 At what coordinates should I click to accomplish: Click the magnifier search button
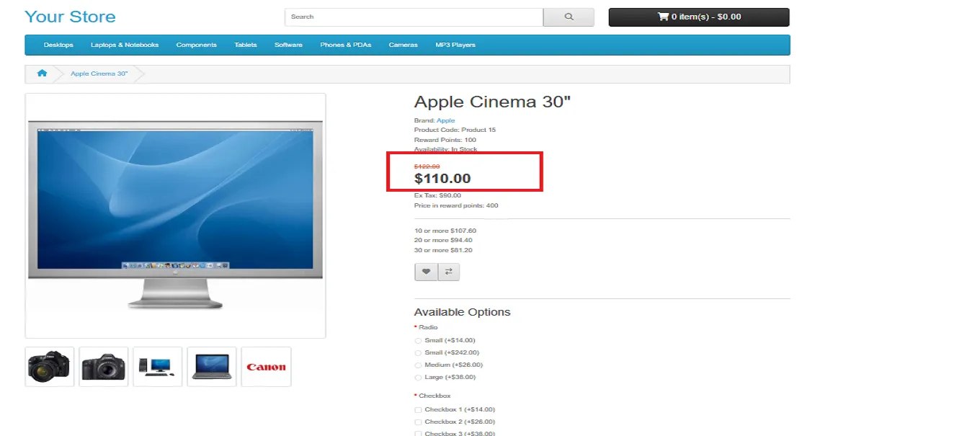[x=569, y=17]
